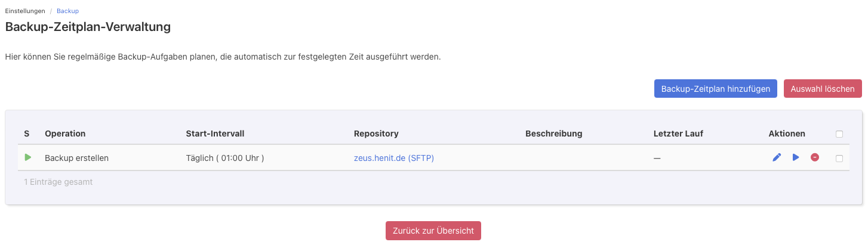Screen dimensions: 868x245
Task: Click the Täglich (01:00 Uhr) interval cell
Action: (x=225, y=158)
